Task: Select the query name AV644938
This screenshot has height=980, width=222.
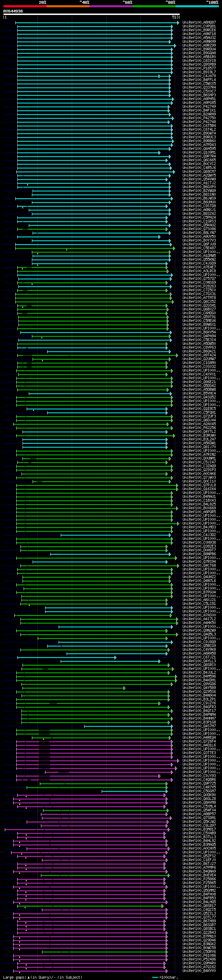Action: coord(13,11)
